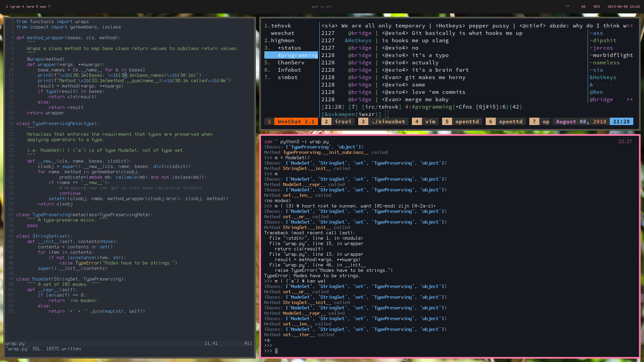Viewport: 644px width, 362px height.
Task: Click the date and time in top bar
Action: [623, 6]
